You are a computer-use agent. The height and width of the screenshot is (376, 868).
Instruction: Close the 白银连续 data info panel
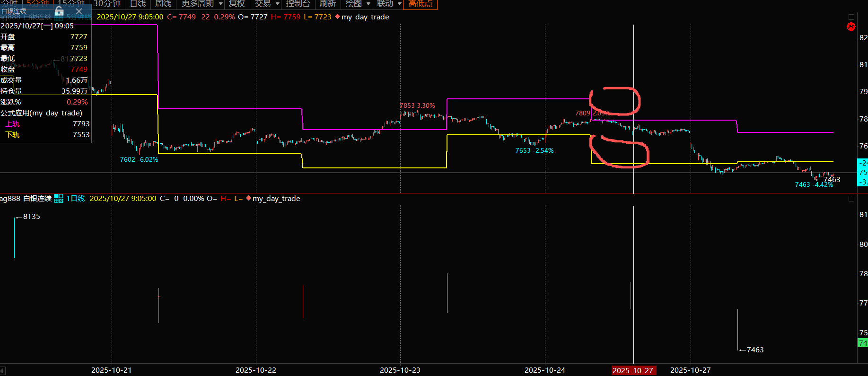pos(79,11)
